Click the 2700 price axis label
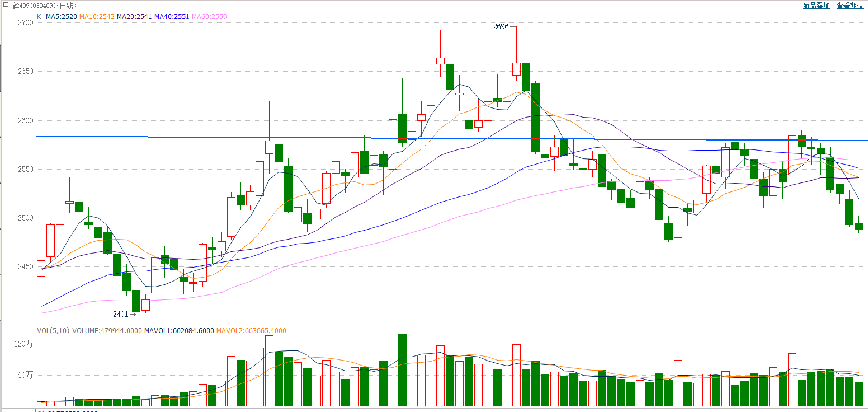This screenshot has height=412, width=868. click(25, 23)
